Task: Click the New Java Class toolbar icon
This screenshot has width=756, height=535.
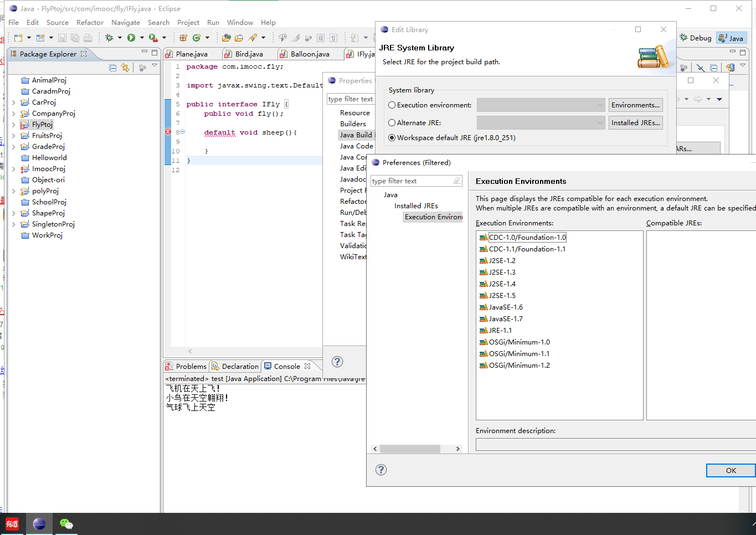Action: tap(197, 38)
